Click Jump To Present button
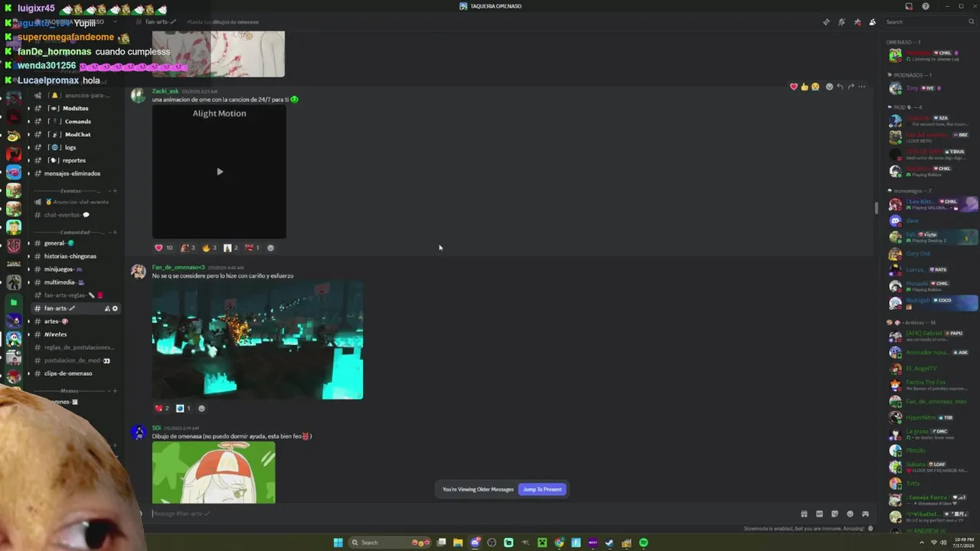 542,489
